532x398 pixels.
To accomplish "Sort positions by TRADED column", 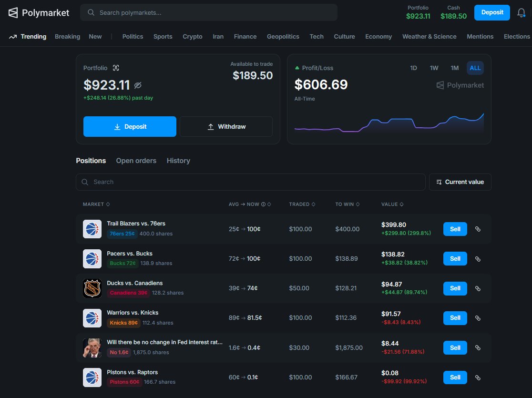I will tap(302, 204).
